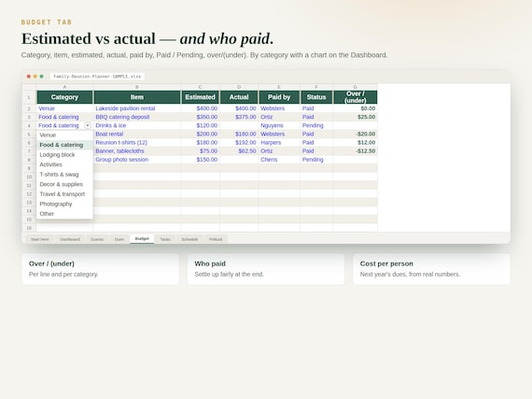
Task: Click the Actual column header
Action: 239,97
